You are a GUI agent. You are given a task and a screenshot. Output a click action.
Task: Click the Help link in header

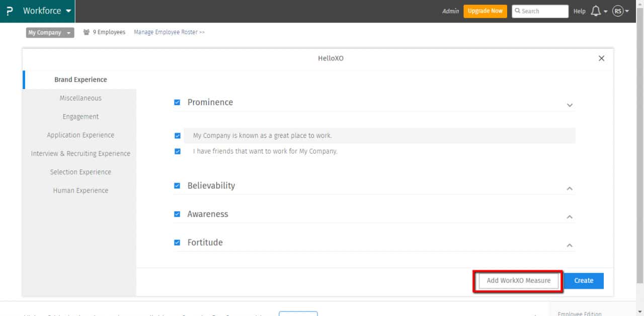(x=580, y=11)
